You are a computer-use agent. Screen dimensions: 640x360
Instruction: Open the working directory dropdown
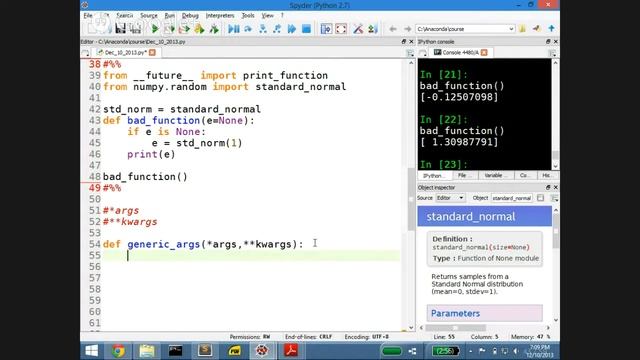(x=511, y=29)
